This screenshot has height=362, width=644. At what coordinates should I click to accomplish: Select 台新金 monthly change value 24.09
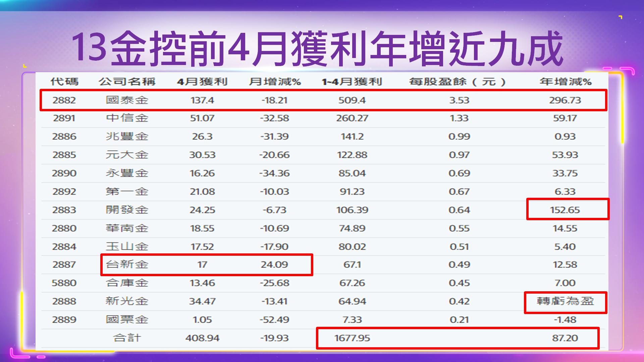click(274, 264)
